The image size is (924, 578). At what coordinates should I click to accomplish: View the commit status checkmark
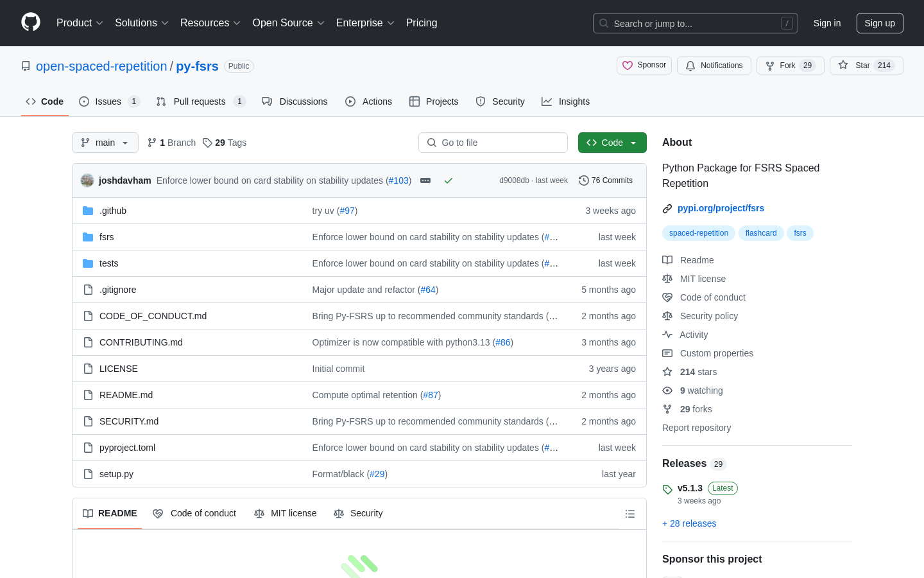point(449,180)
